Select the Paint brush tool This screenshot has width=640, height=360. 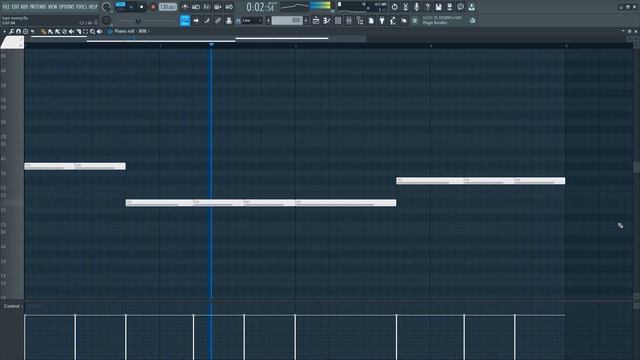(x=50, y=31)
